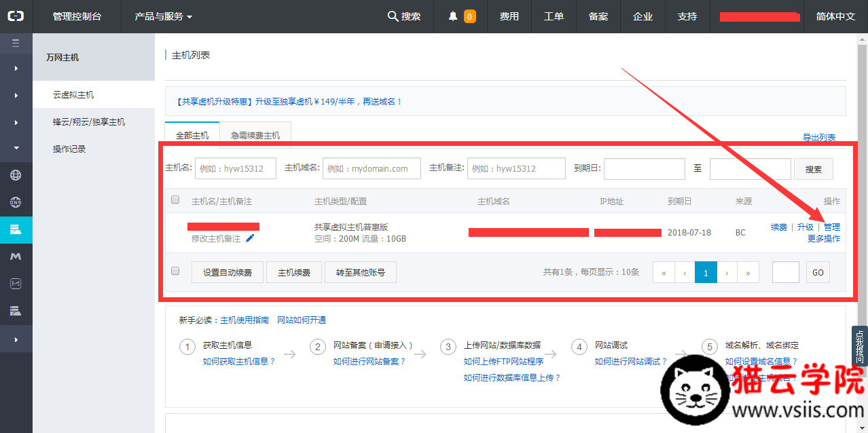Open the 费用 menu in top bar
Screen dimensions: 868x433
pyautogui.click(x=509, y=16)
